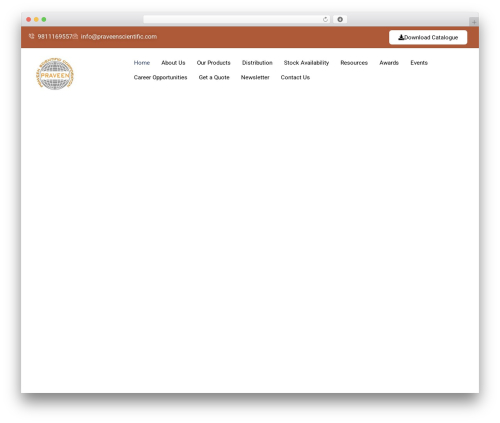This screenshot has height=423, width=500.
Task: Go to Contact Us page
Action: (x=295, y=77)
